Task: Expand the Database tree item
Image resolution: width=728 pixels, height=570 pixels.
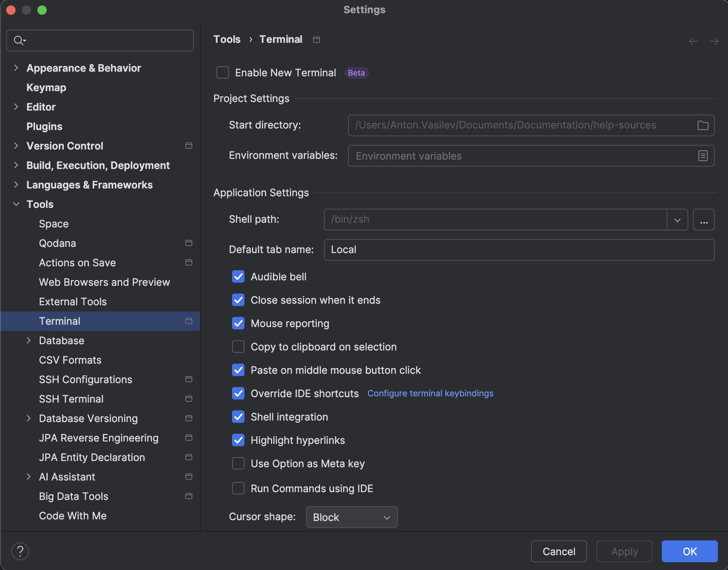Action: point(29,340)
